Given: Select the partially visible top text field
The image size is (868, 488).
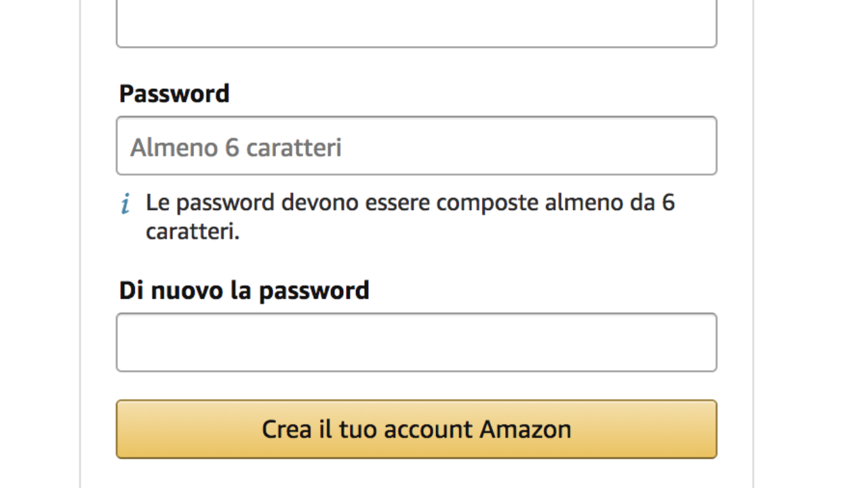Looking at the screenshot, I should [x=416, y=24].
